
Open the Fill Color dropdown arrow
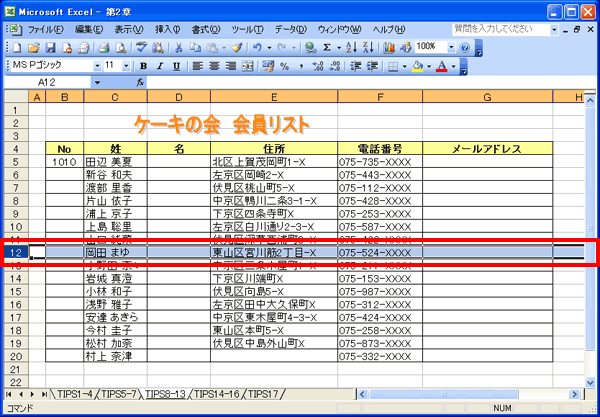(429, 67)
